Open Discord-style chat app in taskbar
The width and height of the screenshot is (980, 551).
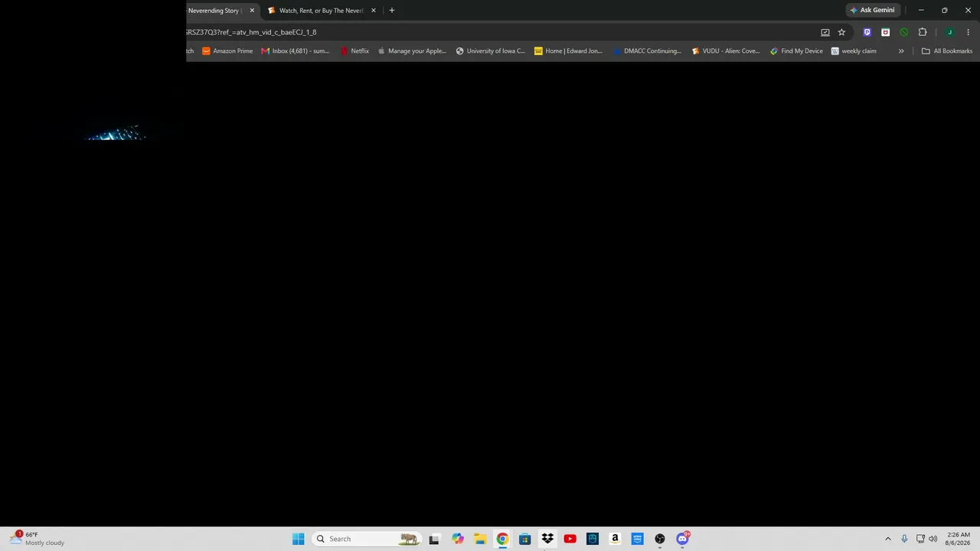[x=682, y=539]
